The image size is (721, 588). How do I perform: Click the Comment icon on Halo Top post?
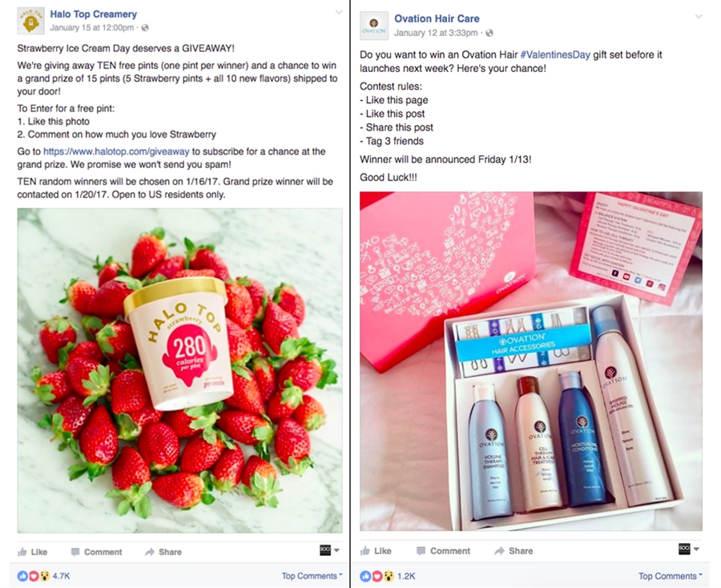click(x=75, y=552)
